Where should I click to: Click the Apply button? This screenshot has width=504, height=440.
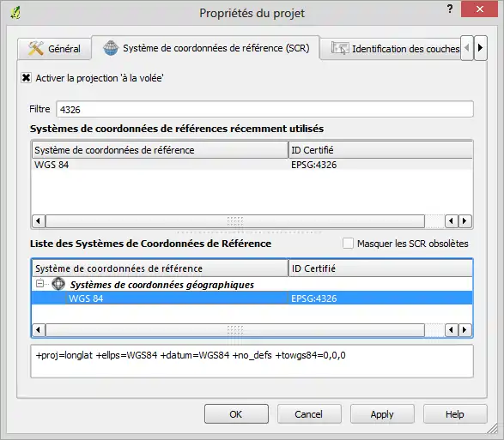coord(382,414)
